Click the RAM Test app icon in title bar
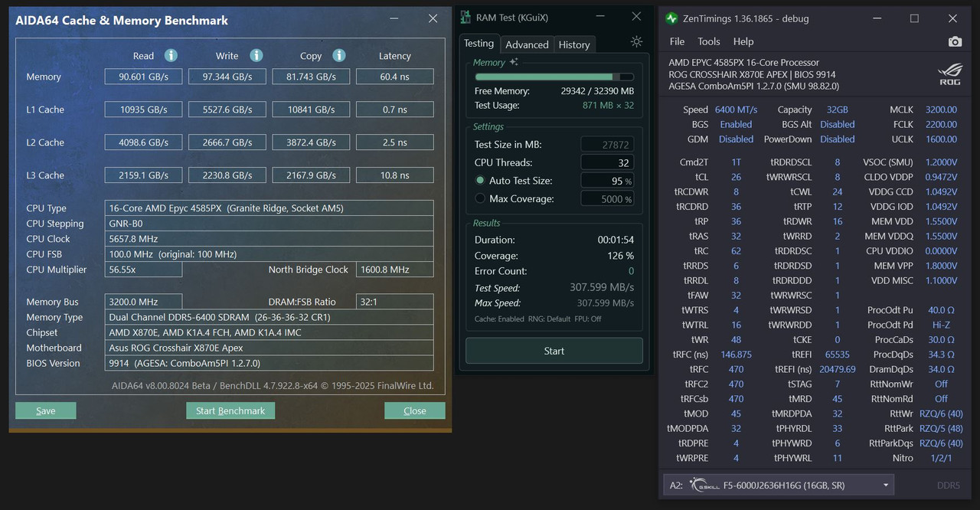The image size is (980, 510). click(x=465, y=17)
